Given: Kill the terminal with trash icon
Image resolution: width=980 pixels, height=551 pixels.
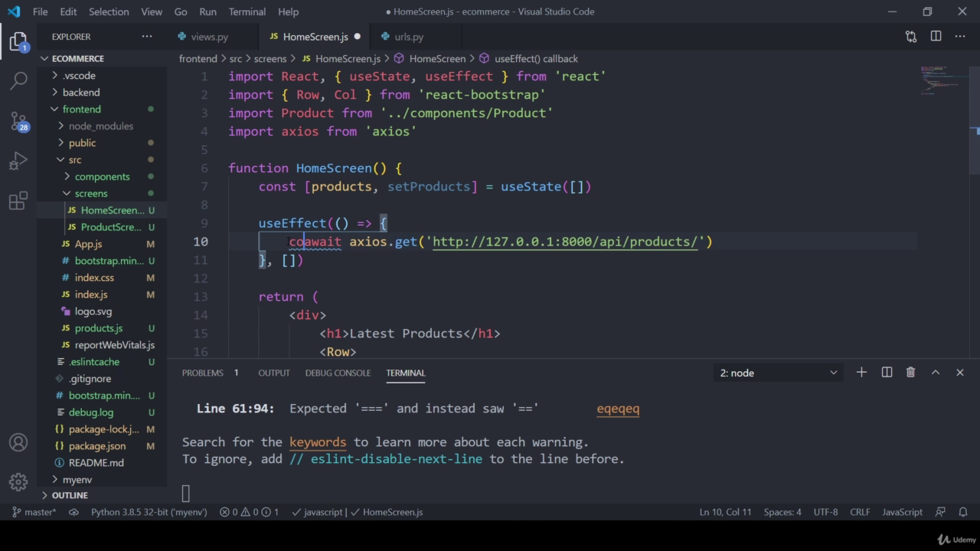Looking at the screenshot, I should tap(910, 373).
